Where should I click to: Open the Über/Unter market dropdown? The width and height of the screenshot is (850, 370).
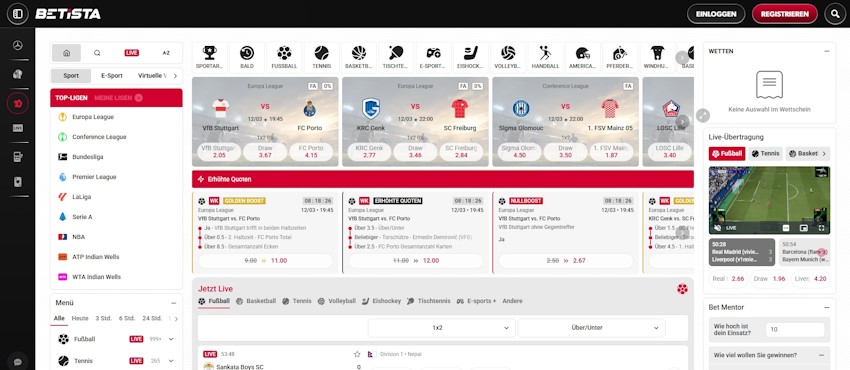pyautogui.click(x=591, y=328)
